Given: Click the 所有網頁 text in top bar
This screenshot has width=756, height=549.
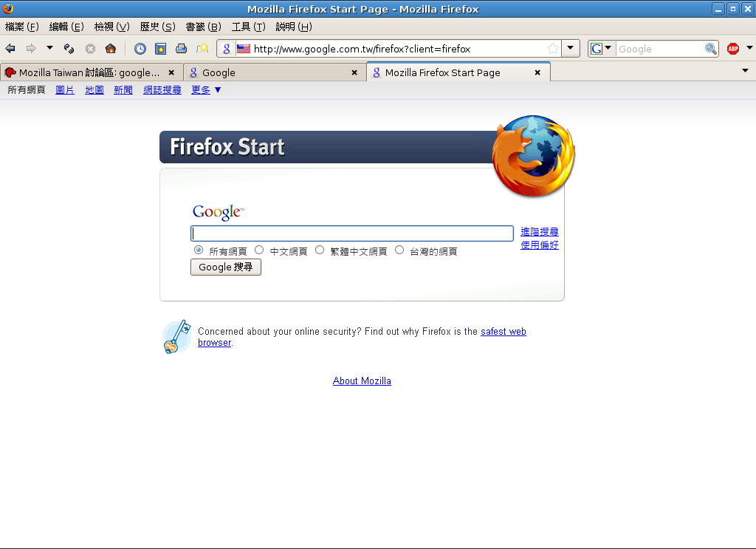Looking at the screenshot, I should click(x=27, y=89).
